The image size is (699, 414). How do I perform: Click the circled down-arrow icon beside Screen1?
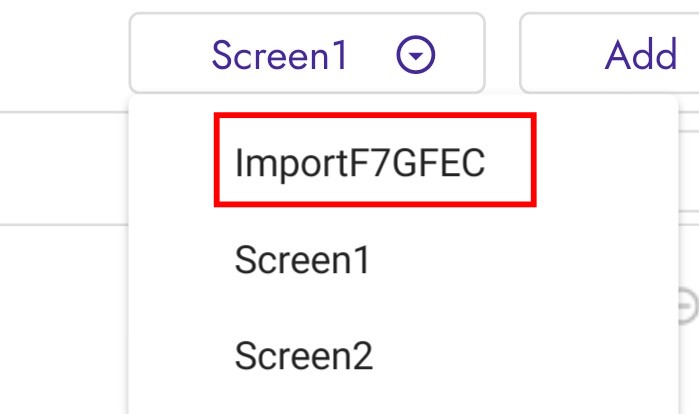[415, 56]
